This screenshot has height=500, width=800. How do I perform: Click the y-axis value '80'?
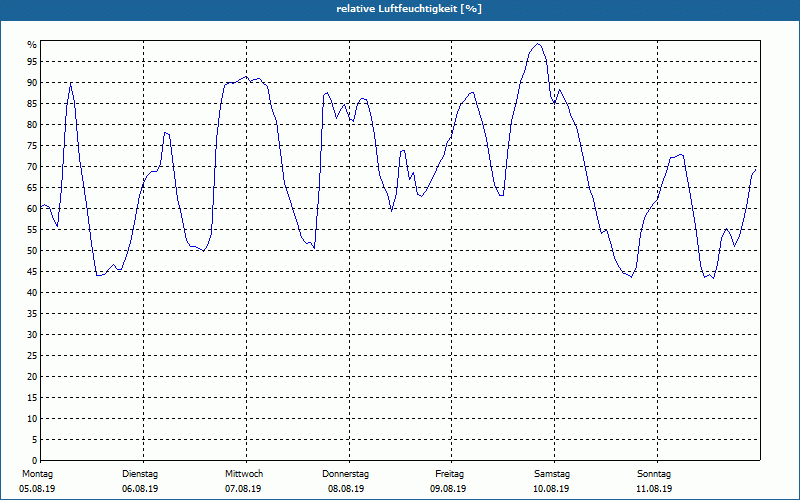pyautogui.click(x=32, y=124)
